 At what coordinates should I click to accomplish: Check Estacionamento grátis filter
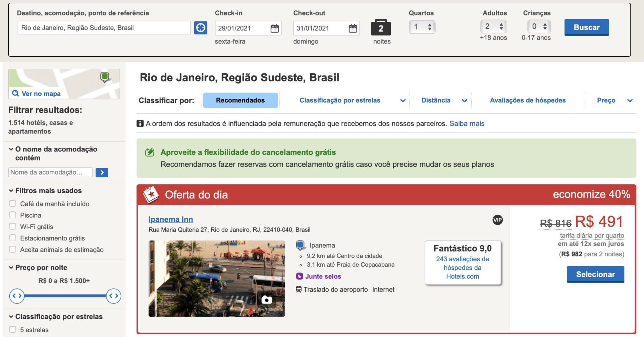tap(12, 238)
